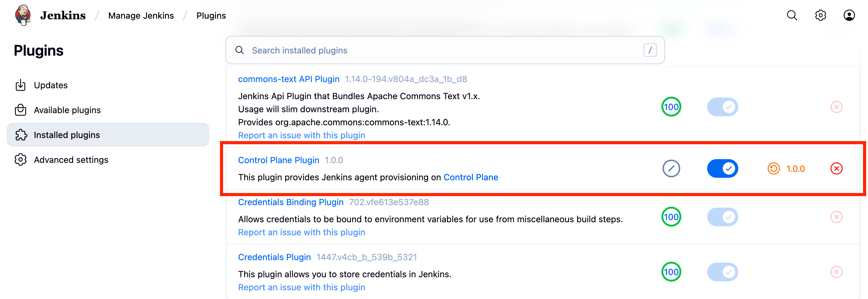Click the Plugins page heading

38,50
